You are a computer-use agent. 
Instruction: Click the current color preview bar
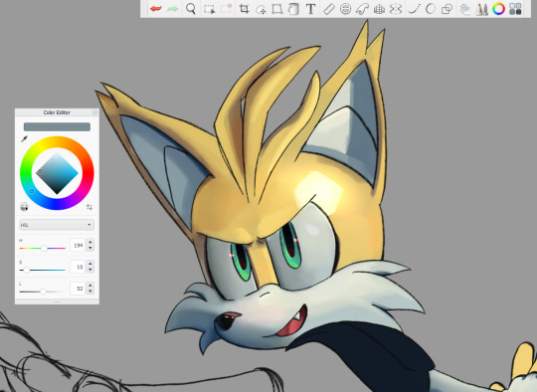(x=57, y=126)
